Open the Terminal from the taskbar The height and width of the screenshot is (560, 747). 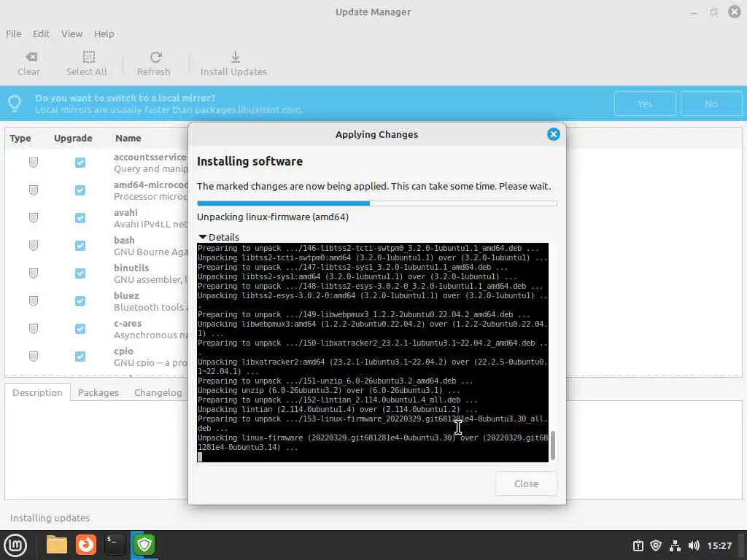(115, 545)
